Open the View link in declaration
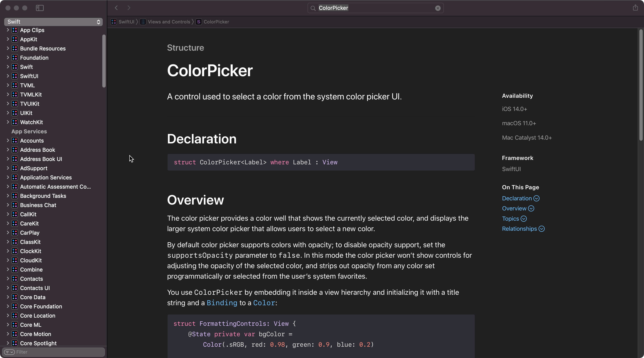The width and height of the screenshot is (644, 358). point(330,162)
